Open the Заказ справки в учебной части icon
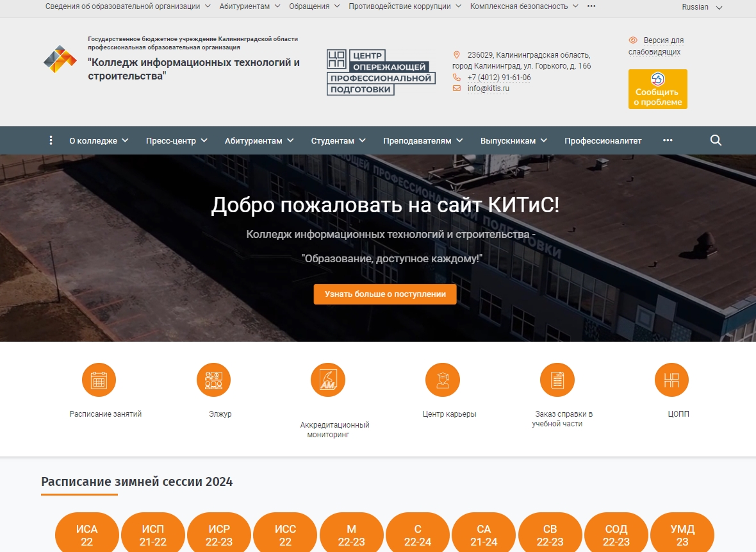Viewport: 756px width, 552px height. [x=557, y=380]
